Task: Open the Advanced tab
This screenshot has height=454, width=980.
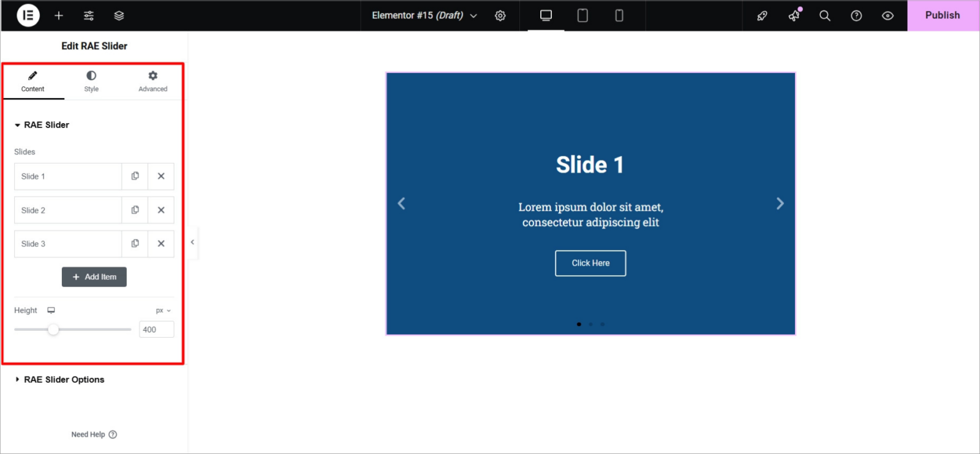Action: 153,81
